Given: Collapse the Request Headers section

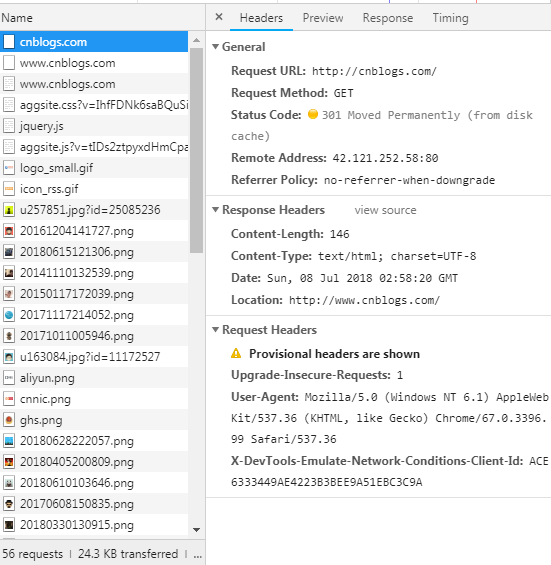Looking at the screenshot, I should [x=215, y=330].
